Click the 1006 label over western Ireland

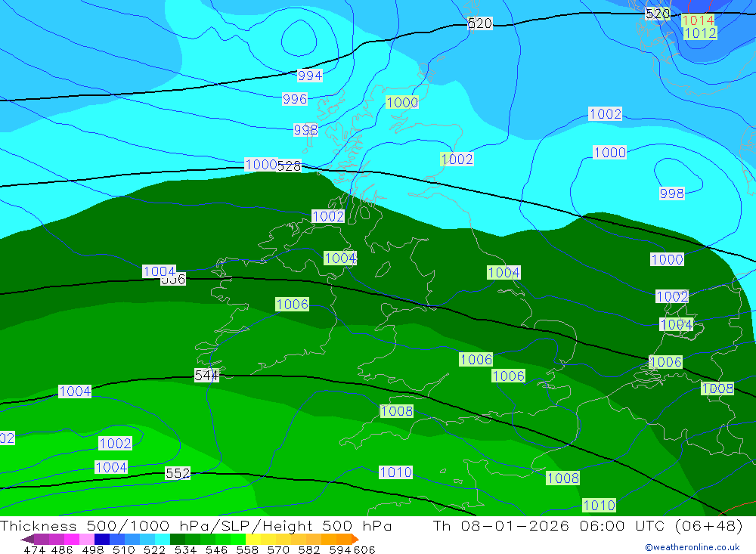(292, 305)
